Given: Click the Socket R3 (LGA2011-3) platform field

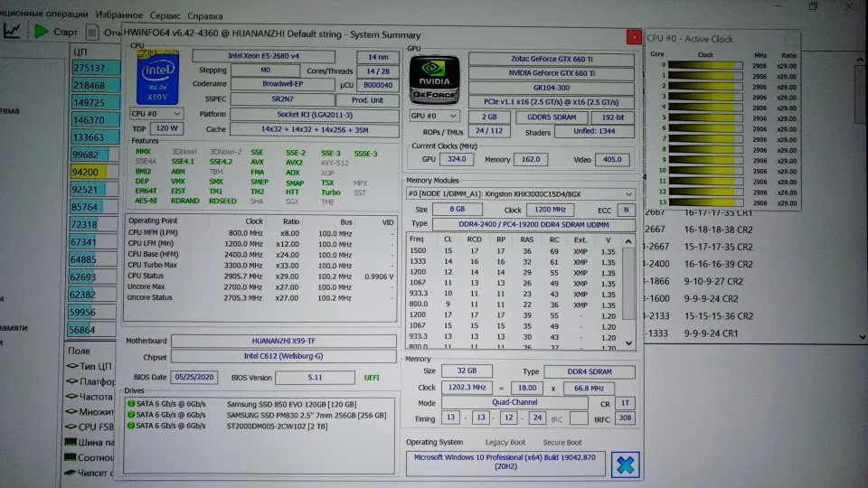Looking at the screenshot, I should [315, 115].
